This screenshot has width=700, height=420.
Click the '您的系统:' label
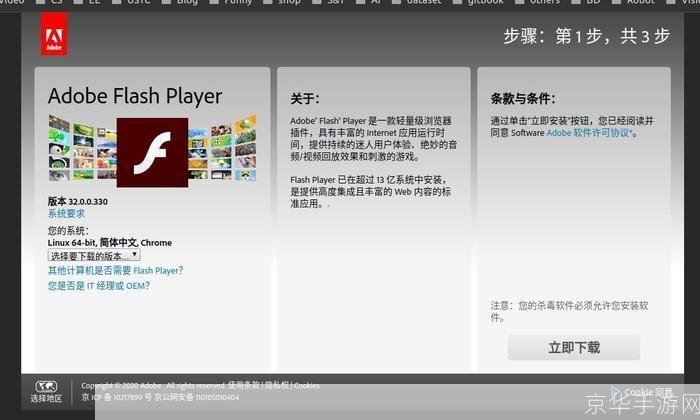pyautogui.click(x=68, y=231)
